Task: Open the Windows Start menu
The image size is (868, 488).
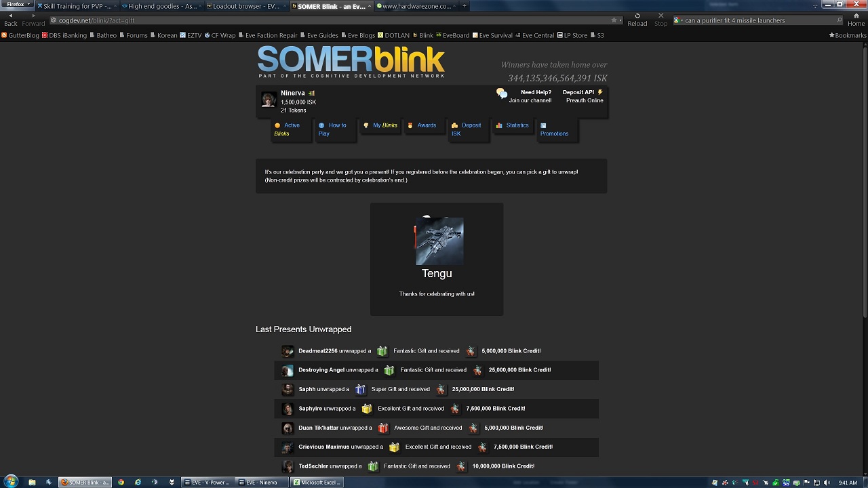Action: point(11,482)
